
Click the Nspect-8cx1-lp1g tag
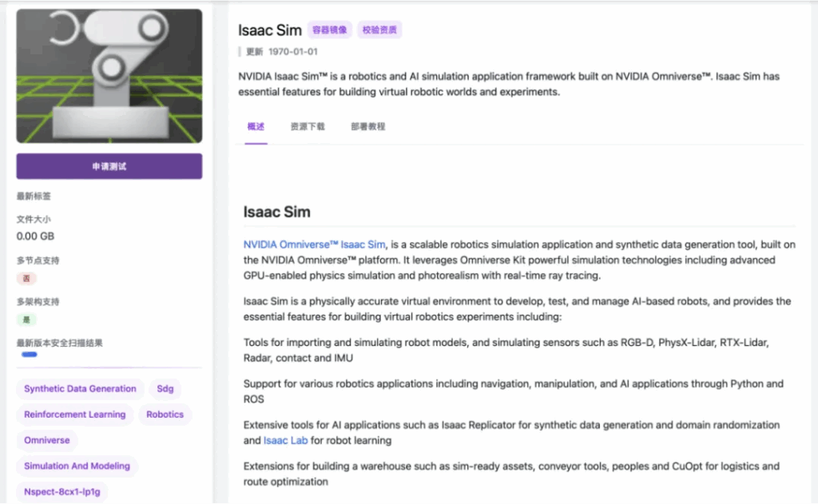61,491
